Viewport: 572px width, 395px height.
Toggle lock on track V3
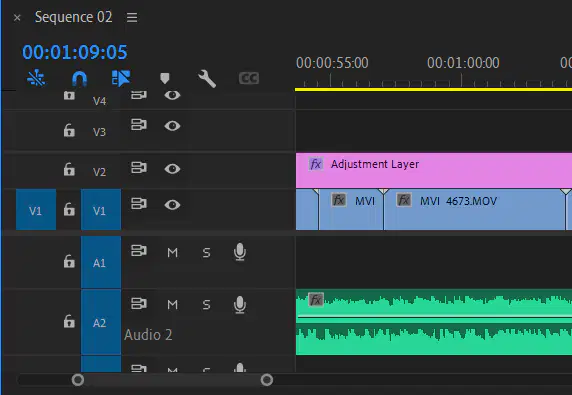[x=69, y=130]
